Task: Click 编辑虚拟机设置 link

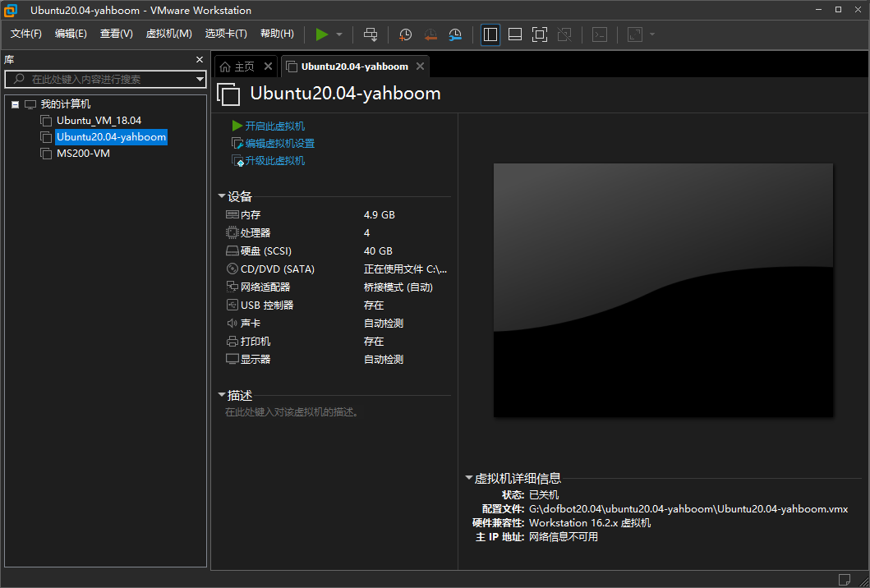Action: coord(279,144)
